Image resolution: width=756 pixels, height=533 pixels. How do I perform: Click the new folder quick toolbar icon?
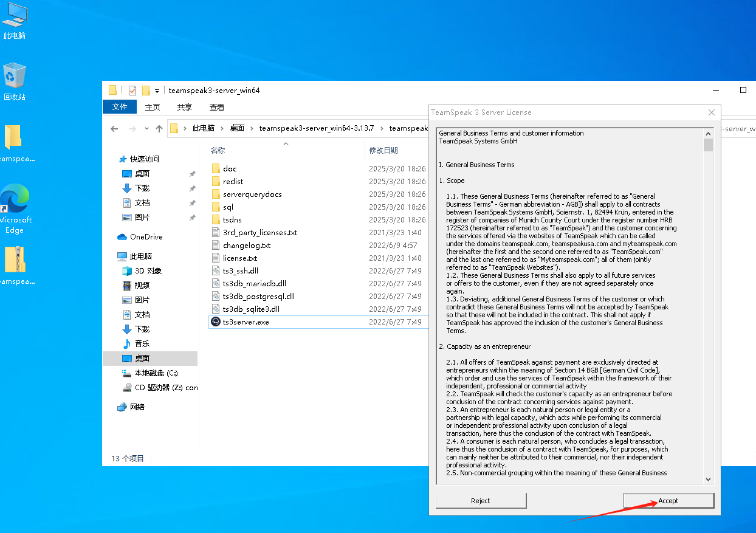click(146, 91)
